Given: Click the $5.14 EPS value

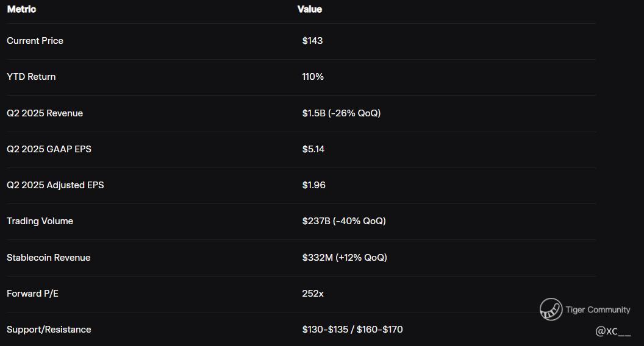Looking at the screenshot, I should coord(313,149).
